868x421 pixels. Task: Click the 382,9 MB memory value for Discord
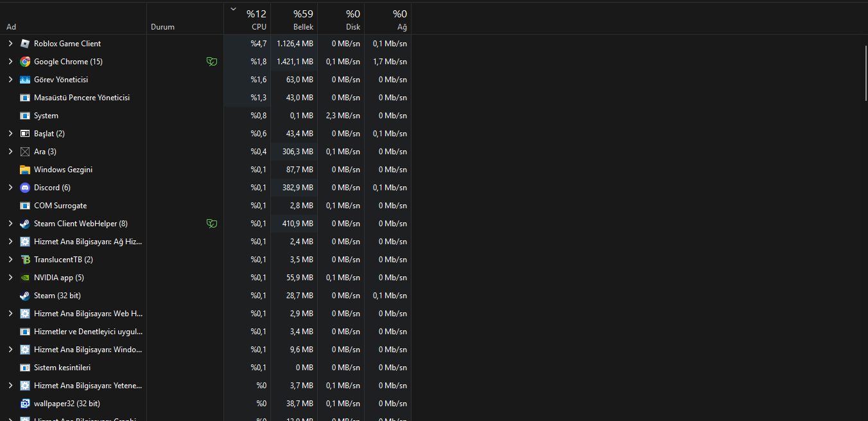coord(299,188)
